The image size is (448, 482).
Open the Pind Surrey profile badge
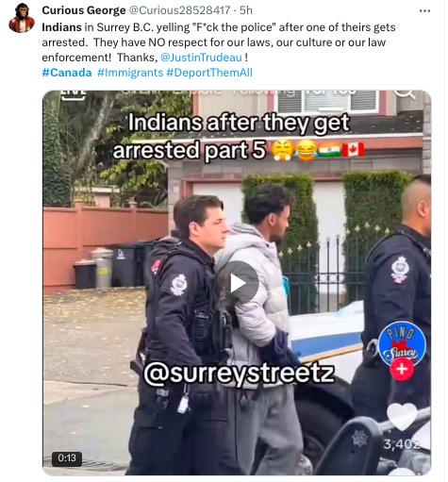coord(402,343)
